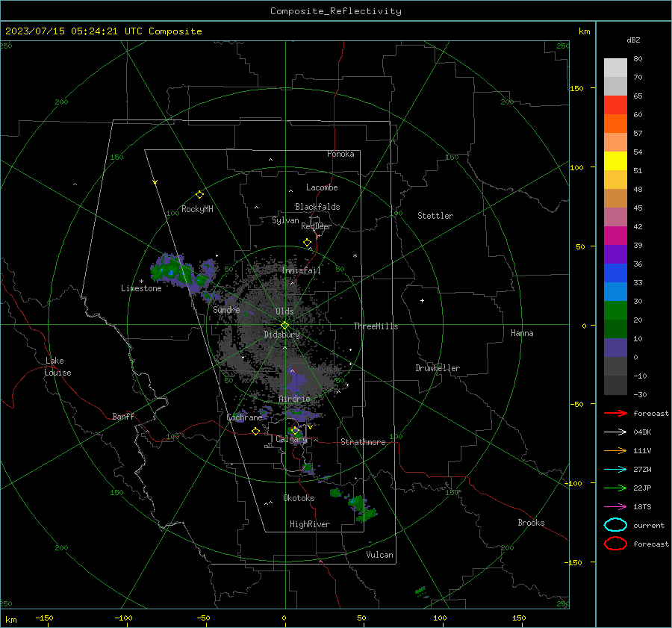The image size is (672, 628).
Task: Click the dBZ legend heading
Action: (633, 40)
